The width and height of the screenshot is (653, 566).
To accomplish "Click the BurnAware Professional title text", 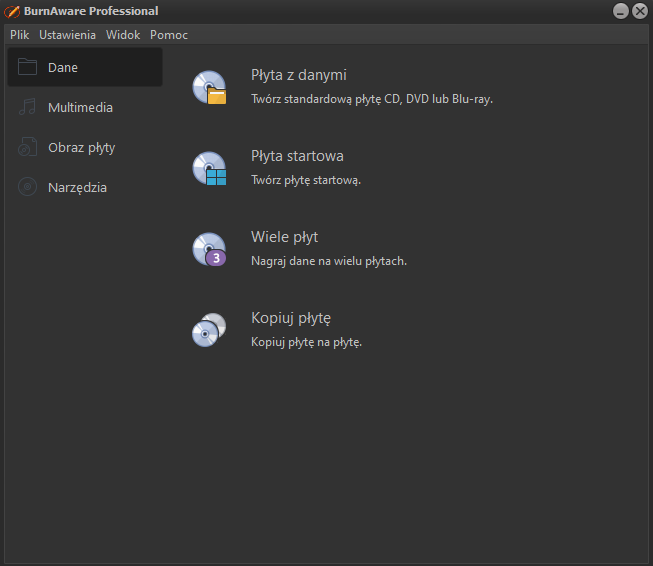I will [91, 11].
